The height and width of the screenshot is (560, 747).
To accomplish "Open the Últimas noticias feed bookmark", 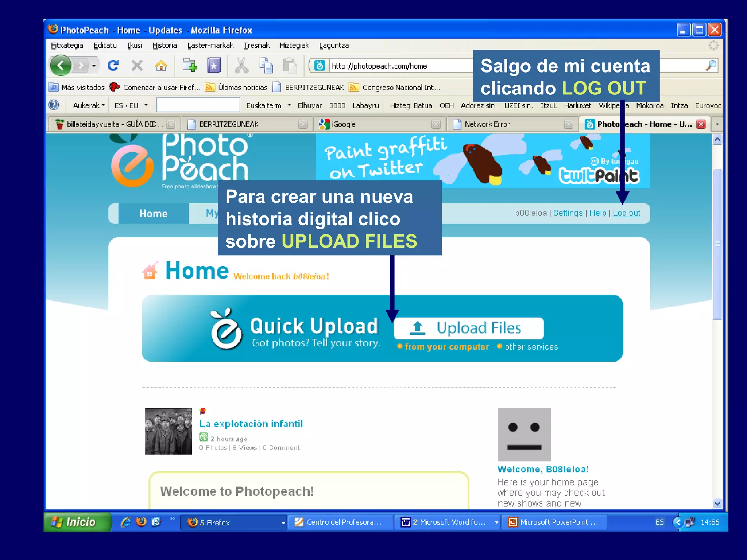I will click(x=236, y=87).
